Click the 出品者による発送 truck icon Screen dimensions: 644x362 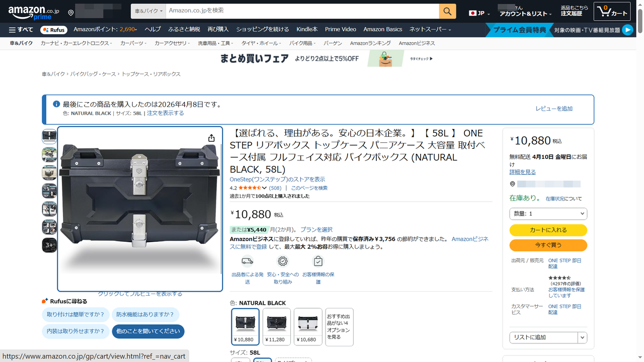[247, 261]
